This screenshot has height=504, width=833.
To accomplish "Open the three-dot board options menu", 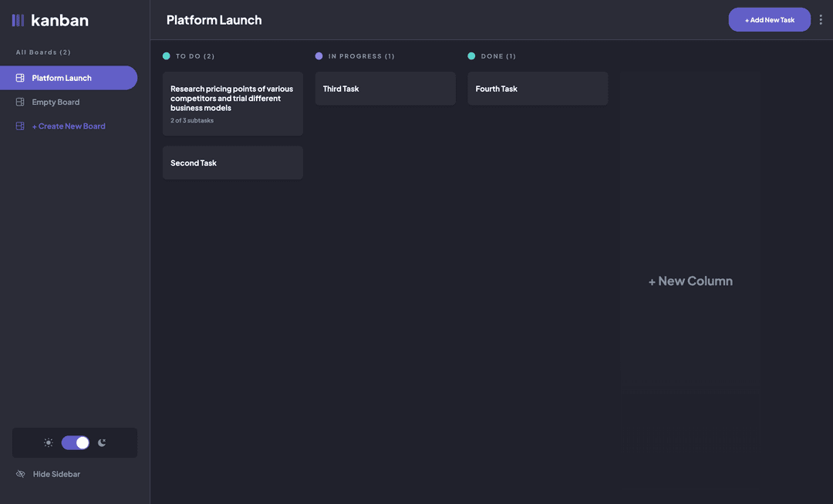I will [821, 20].
